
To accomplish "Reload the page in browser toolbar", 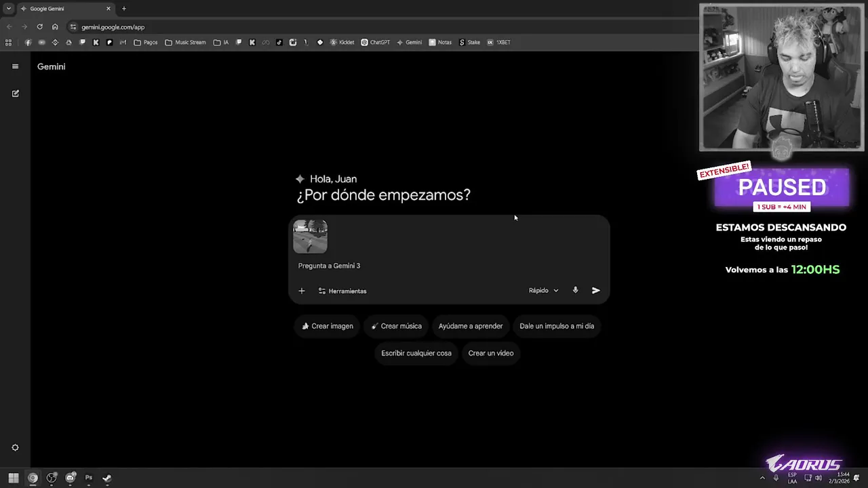I will [39, 27].
